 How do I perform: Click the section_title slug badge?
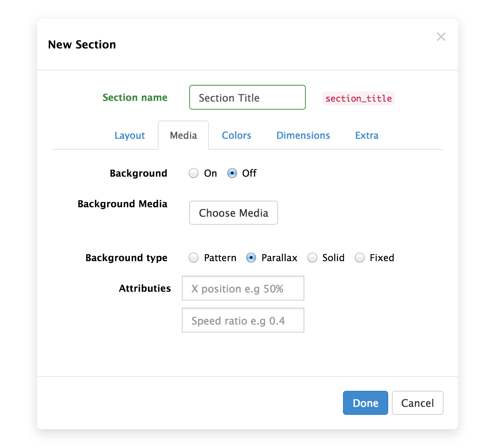tap(358, 99)
